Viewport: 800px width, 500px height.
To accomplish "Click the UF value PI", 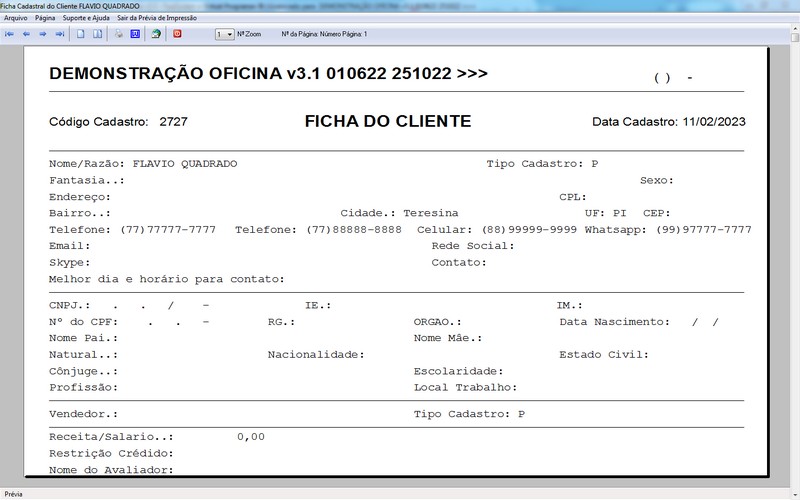I will [x=619, y=213].
